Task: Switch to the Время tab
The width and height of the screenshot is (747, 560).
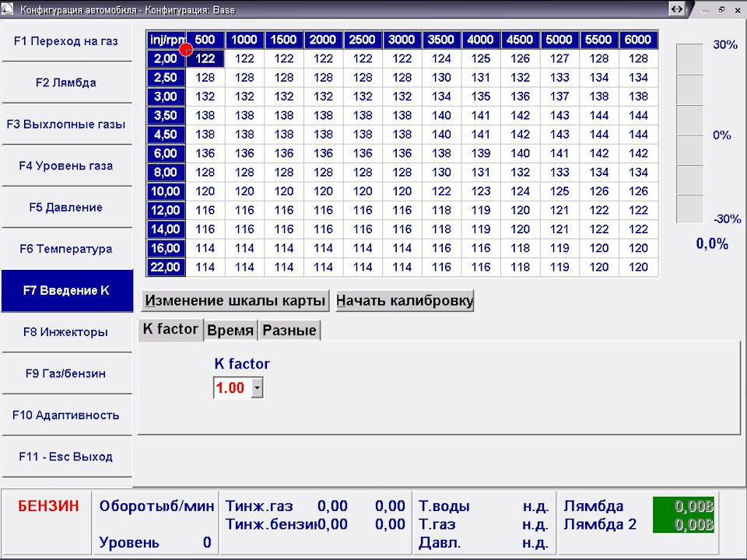Action: coord(230,330)
